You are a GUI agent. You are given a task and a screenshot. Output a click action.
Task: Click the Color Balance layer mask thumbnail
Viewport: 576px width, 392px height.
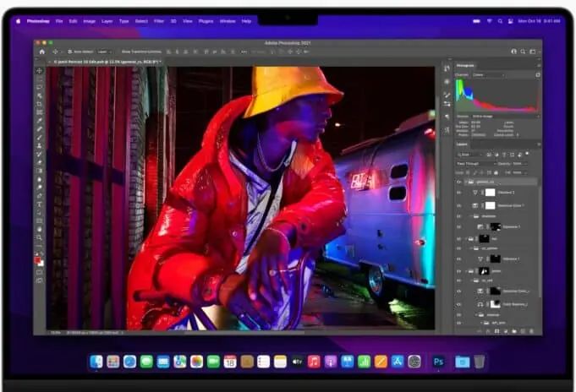(x=495, y=304)
